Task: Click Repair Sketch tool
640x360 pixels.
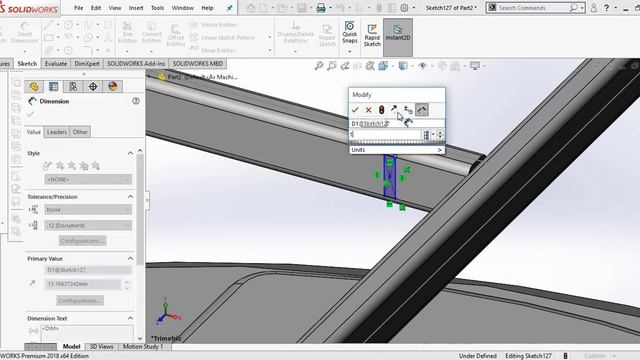Action: [327, 35]
